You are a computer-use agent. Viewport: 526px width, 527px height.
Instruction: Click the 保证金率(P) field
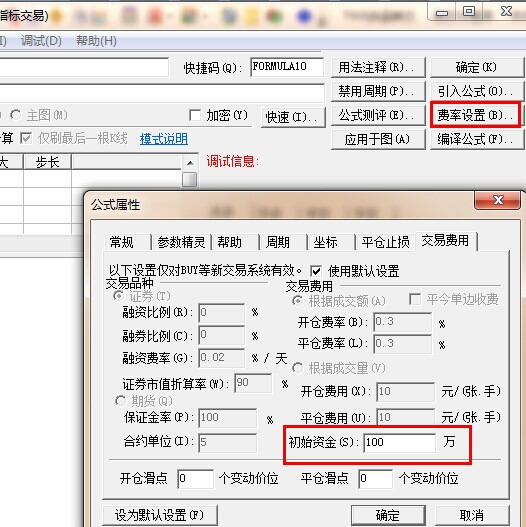click(228, 418)
